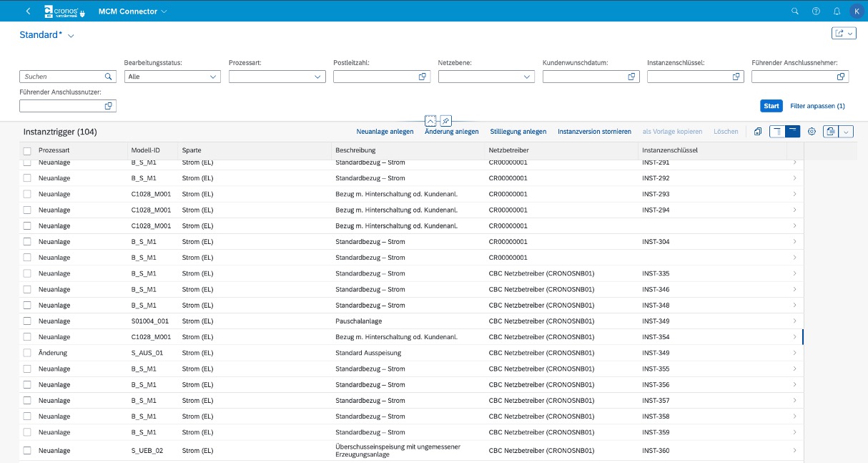Image resolution: width=868 pixels, height=463 pixels.
Task: Open Filter anpassen (1)
Action: (x=817, y=106)
